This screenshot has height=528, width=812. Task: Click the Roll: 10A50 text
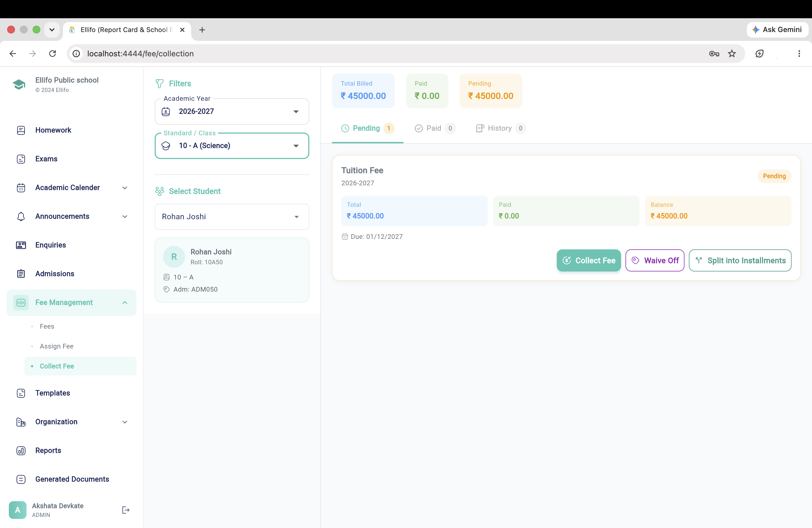tap(206, 262)
